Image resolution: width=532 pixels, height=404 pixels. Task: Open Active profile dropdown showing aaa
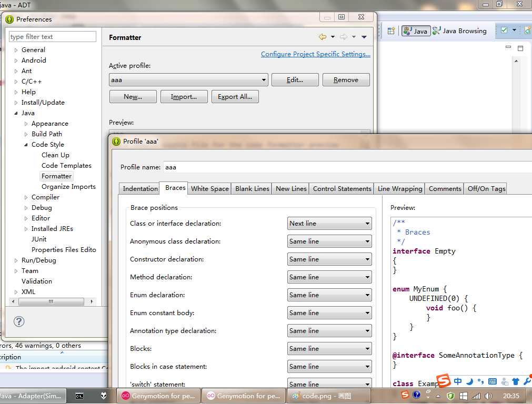pos(188,80)
